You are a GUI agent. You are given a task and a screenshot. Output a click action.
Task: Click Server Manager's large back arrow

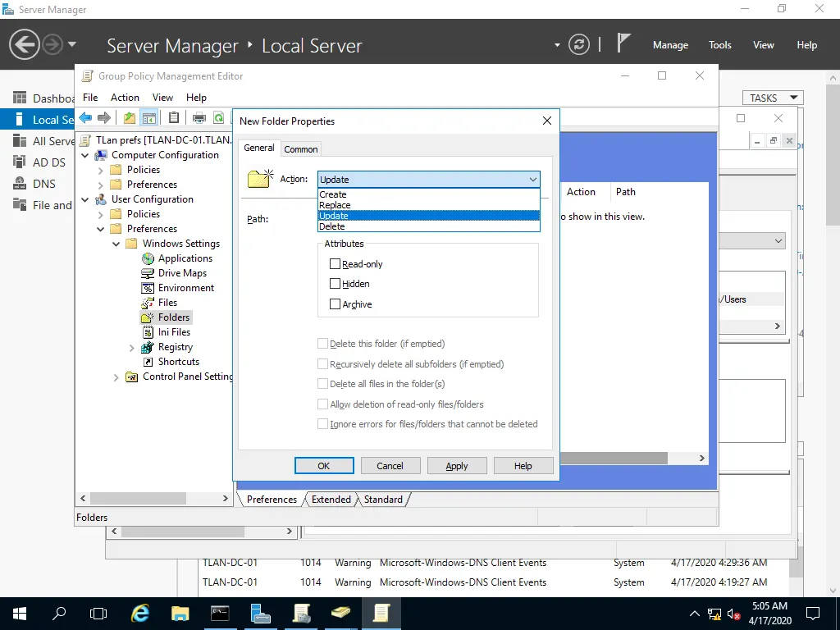coord(25,44)
